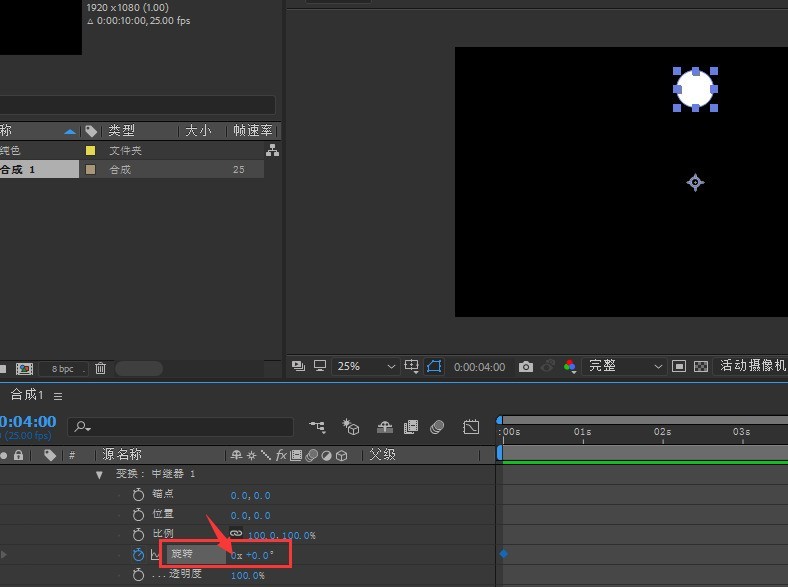Open the 活动摄像机 camera dropdown
This screenshot has width=788, height=587.
coord(751,366)
